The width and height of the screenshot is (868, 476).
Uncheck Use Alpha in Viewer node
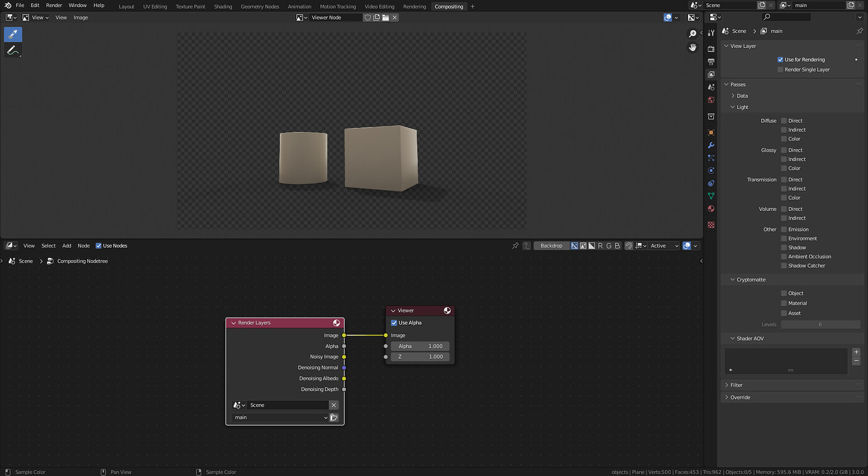click(394, 323)
